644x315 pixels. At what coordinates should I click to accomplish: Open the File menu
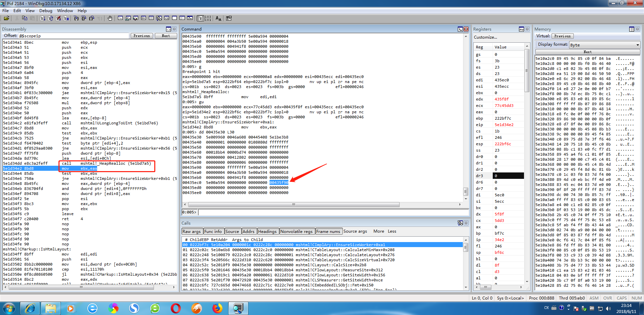[6, 11]
